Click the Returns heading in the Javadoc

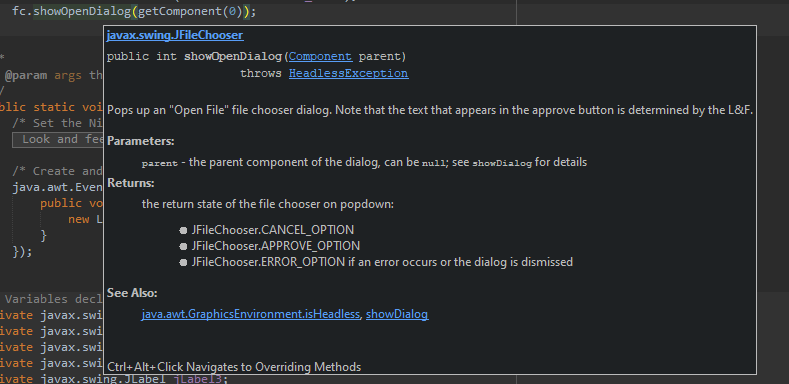pos(131,183)
